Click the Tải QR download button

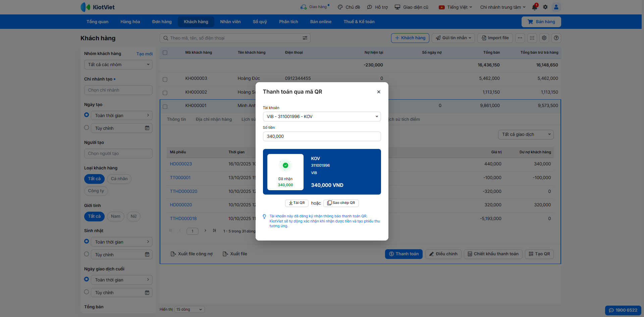[x=297, y=203]
